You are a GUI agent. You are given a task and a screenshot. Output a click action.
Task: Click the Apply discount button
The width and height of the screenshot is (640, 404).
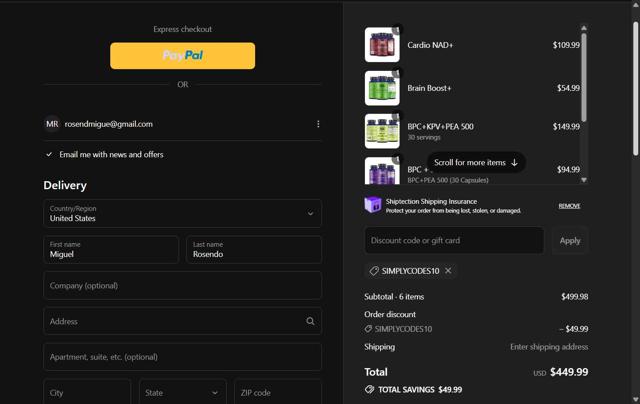pyautogui.click(x=570, y=240)
